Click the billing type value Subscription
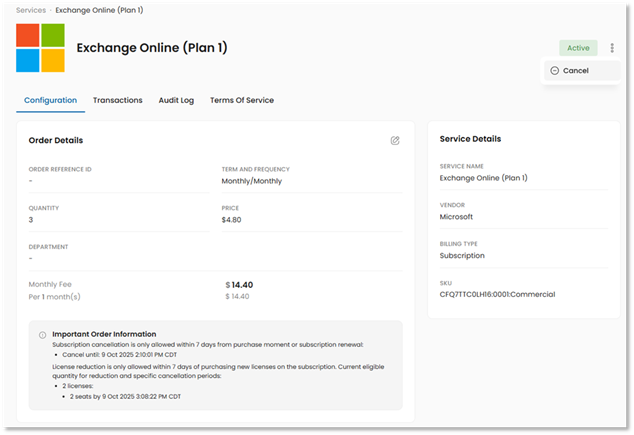 tap(462, 256)
